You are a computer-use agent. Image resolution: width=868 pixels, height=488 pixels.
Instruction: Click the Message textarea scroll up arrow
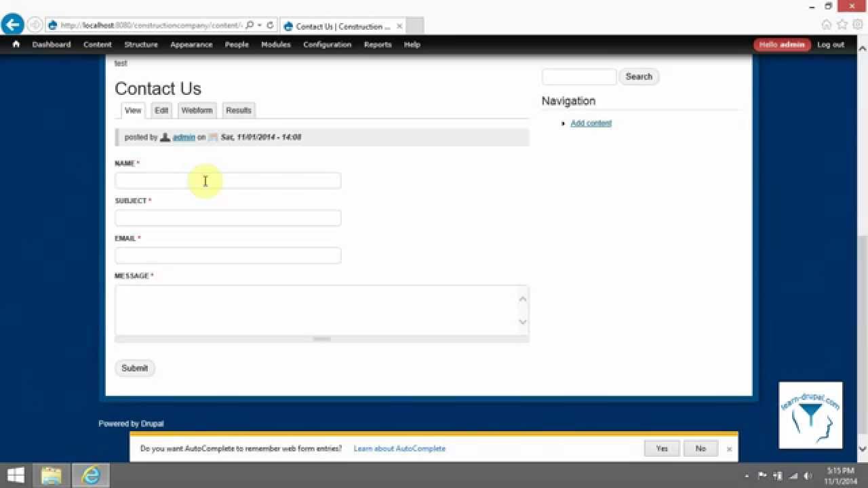click(x=523, y=299)
